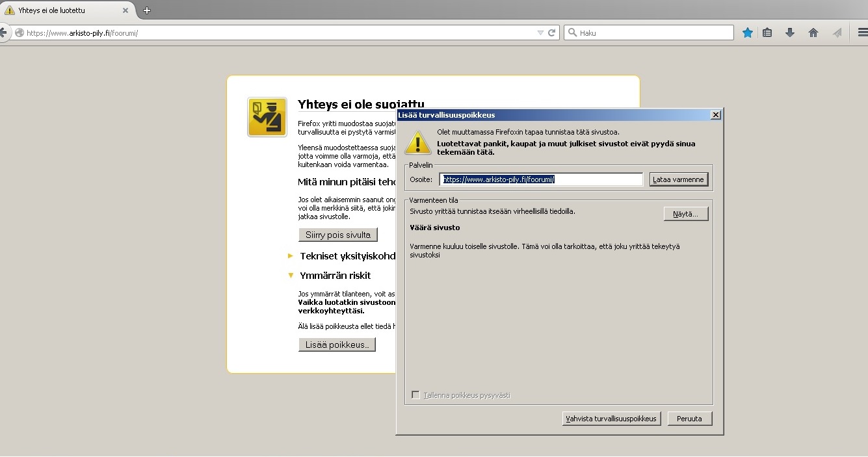Open the URL bar history dropdown arrow
Viewport: 868px width, 457px height.
[540, 33]
